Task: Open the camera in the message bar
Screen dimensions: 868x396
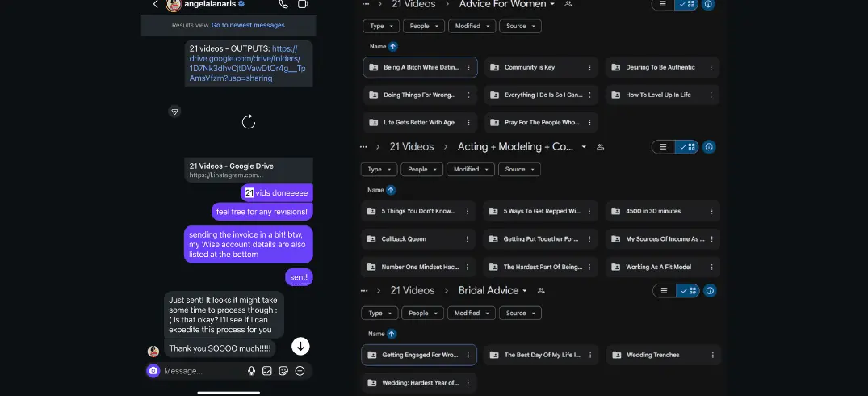Action: point(153,371)
